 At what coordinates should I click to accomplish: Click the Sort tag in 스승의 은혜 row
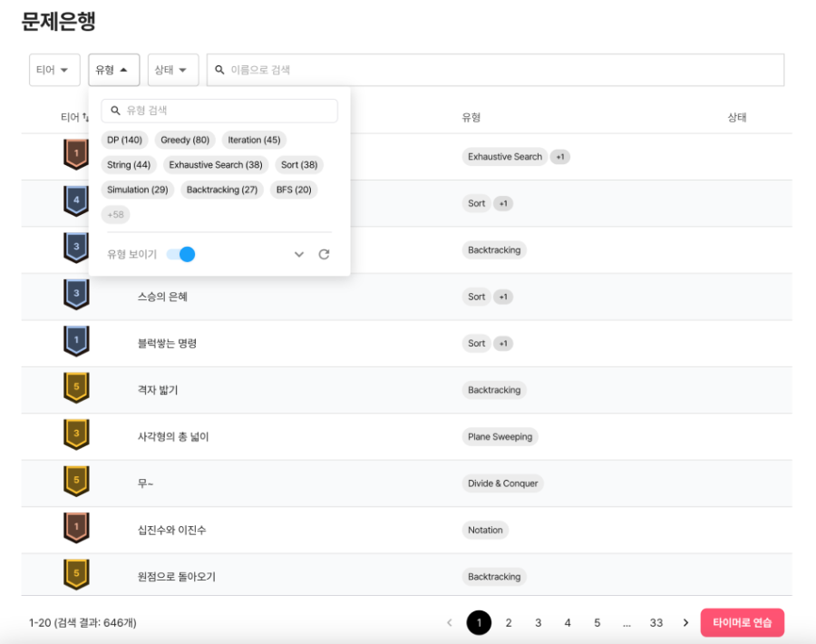click(x=476, y=297)
